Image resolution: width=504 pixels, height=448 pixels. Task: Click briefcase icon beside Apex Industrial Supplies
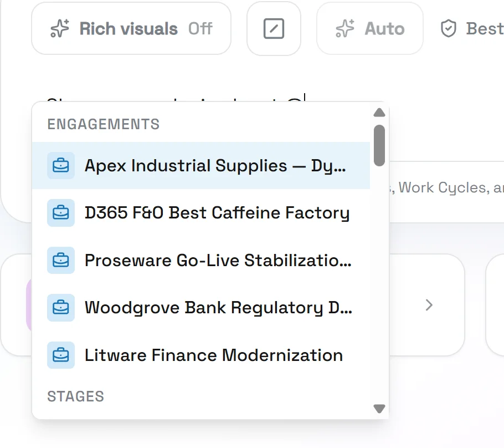point(61,165)
